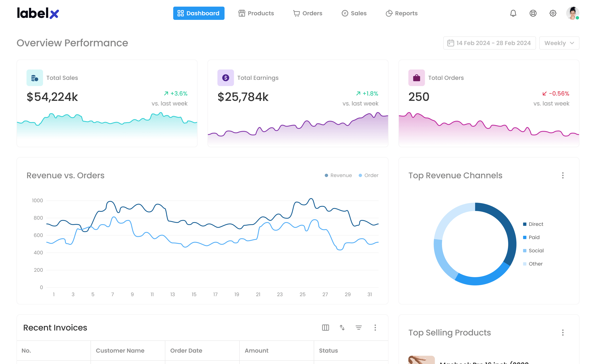Open Top Selling Products more options
Screen dimensions: 596x364
click(563, 333)
